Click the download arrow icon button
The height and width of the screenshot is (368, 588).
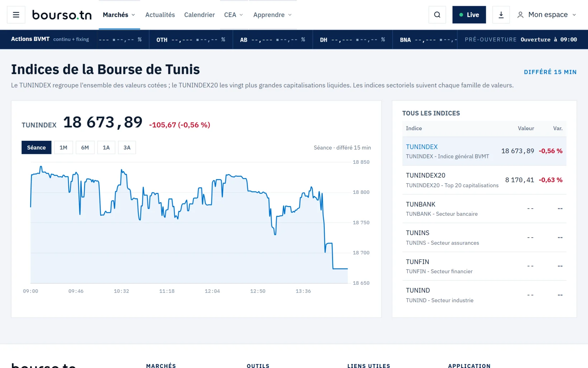[501, 15]
